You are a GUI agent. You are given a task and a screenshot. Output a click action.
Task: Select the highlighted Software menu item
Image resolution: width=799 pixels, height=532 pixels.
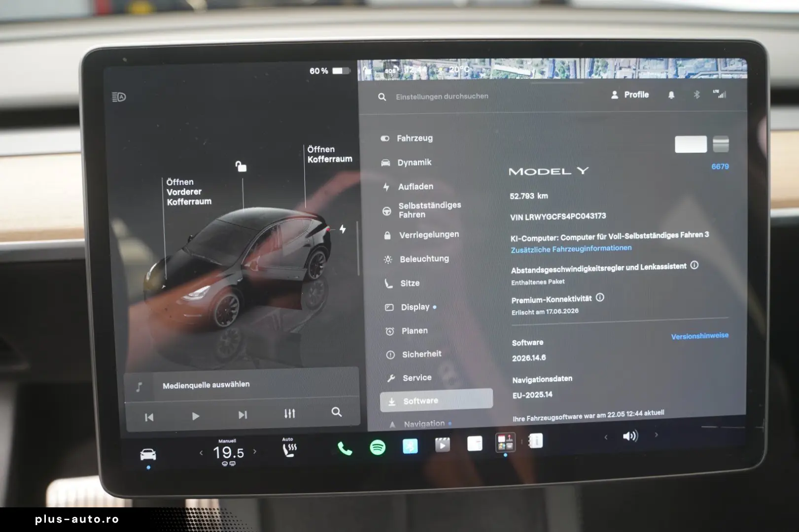tap(436, 400)
